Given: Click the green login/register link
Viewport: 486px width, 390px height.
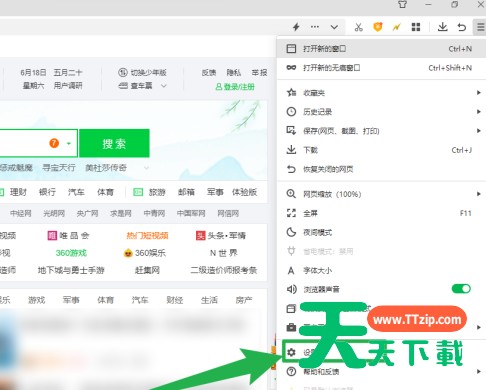Looking at the screenshot, I should 235,87.
